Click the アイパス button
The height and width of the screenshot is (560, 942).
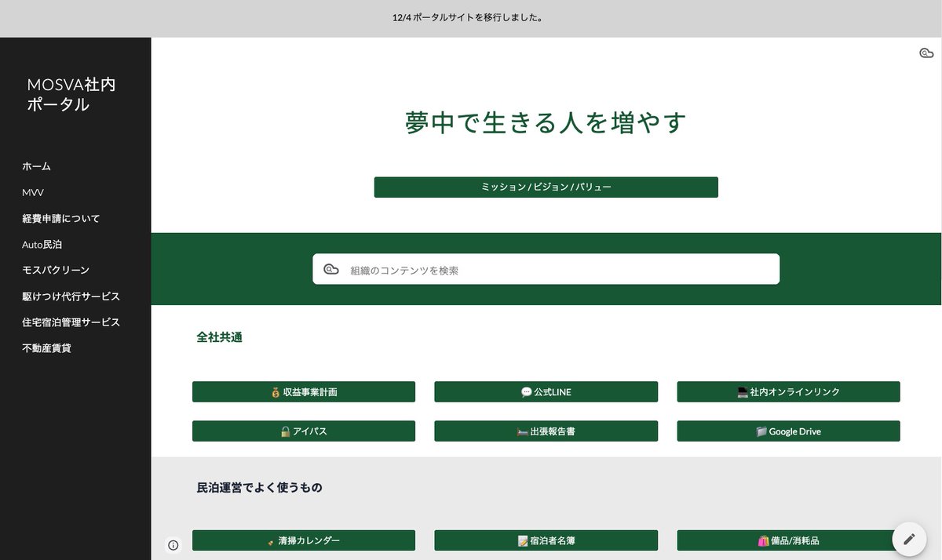point(304,431)
